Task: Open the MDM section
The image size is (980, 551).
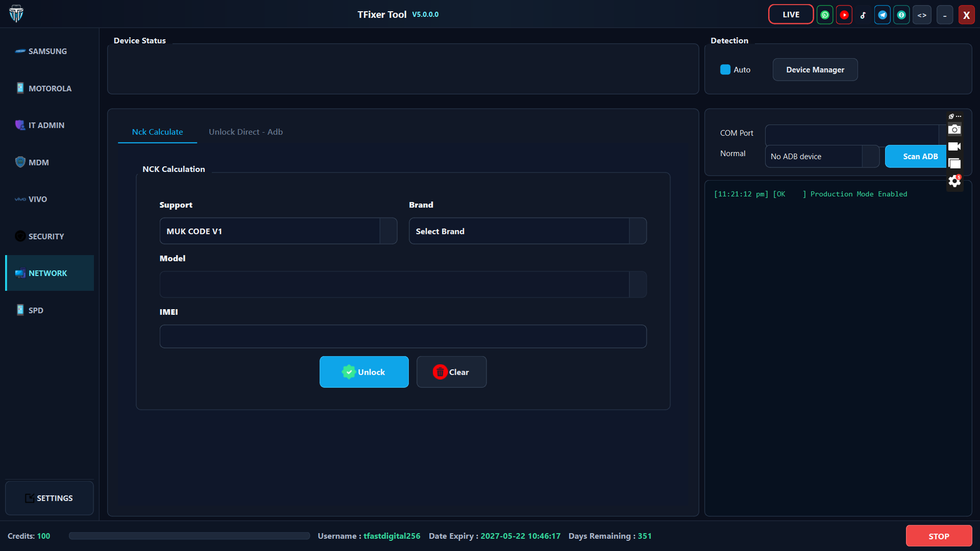Action: 50,162
